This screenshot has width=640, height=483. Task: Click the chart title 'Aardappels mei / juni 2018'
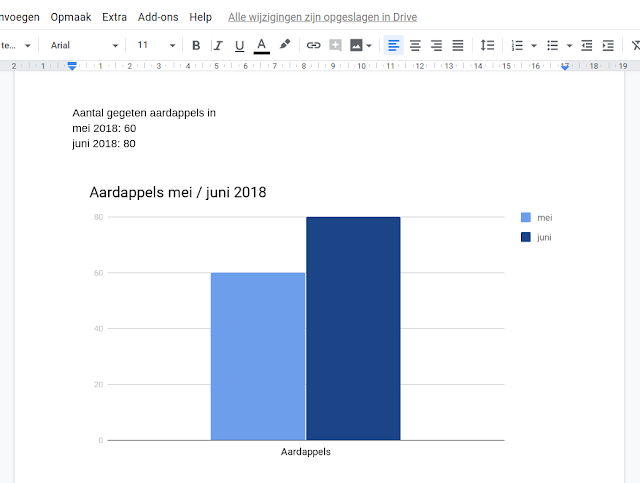click(x=178, y=192)
